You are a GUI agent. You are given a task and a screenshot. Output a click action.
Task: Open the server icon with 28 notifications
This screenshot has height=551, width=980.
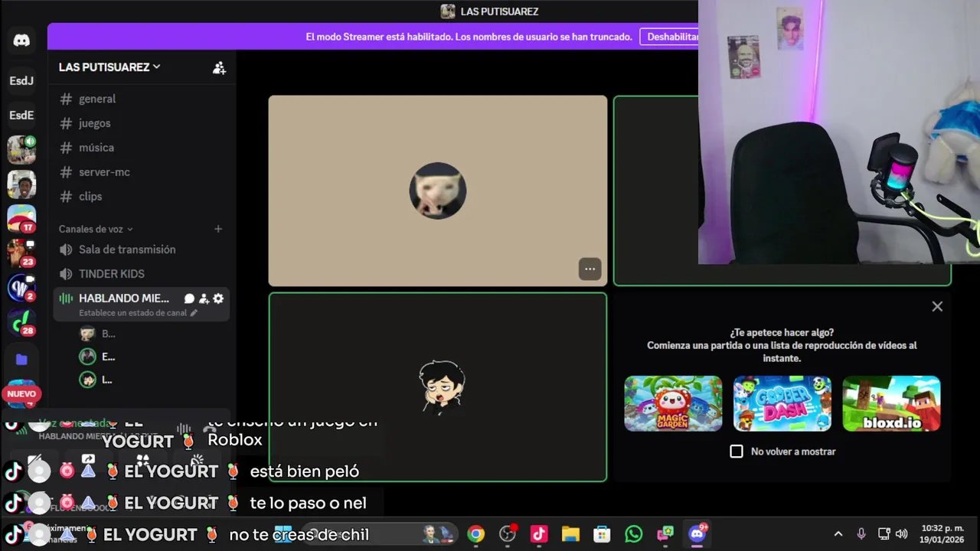coord(21,323)
